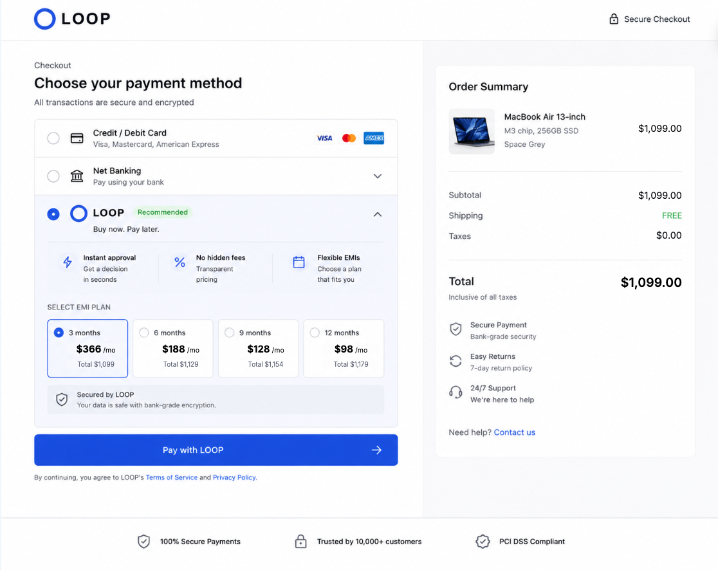Click the Mastercard logo

point(349,138)
